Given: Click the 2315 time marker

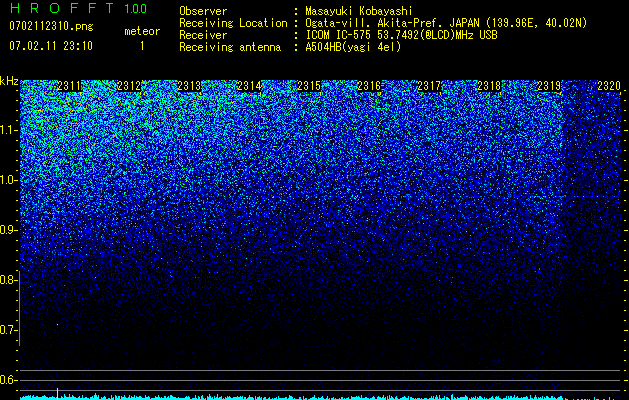Looking at the screenshot, I should (x=309, y=86).
